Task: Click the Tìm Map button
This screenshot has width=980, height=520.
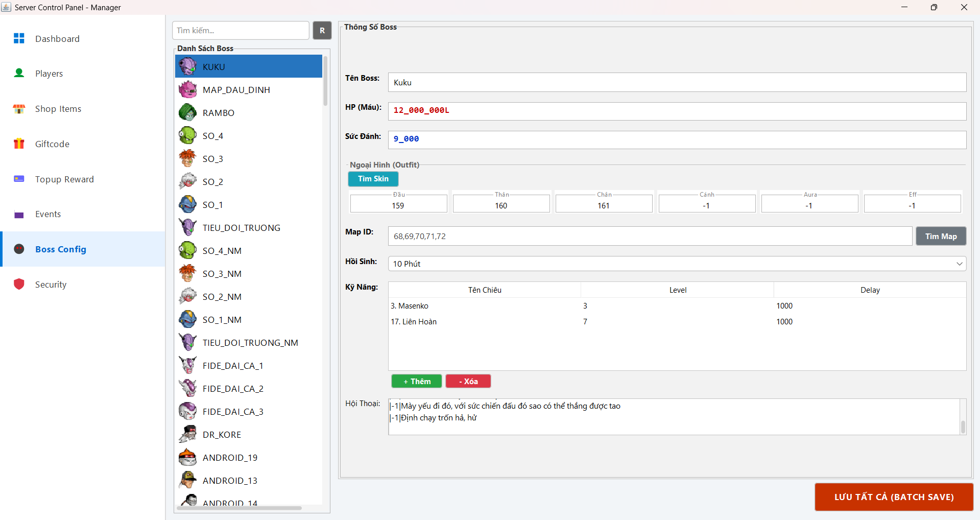Action: [x=941, y=236]
